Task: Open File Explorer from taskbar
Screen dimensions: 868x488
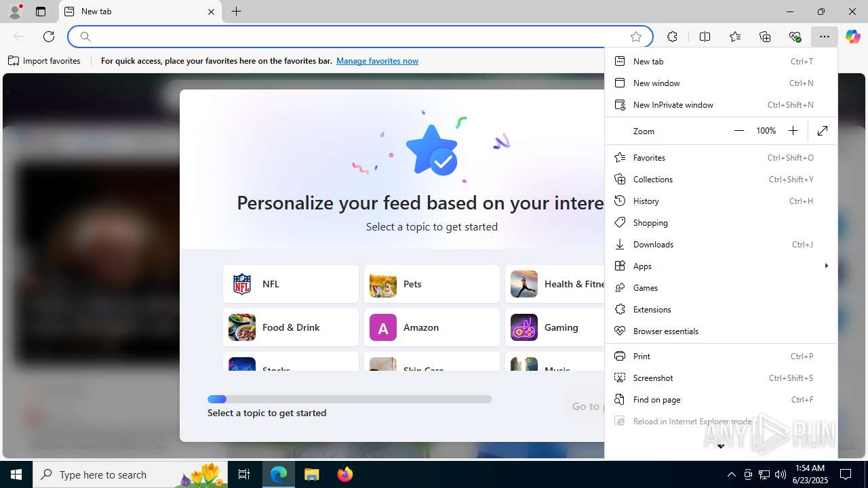Action: tap(312, 474)
